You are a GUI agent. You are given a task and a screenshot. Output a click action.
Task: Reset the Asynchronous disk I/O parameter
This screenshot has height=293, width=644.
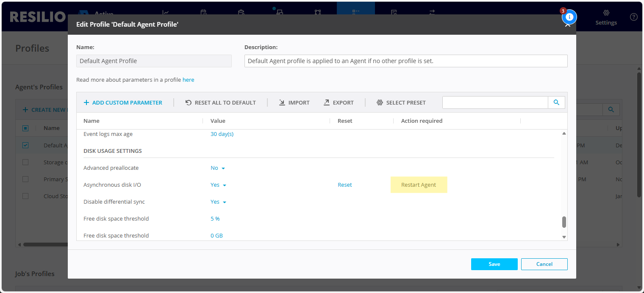pos(344,185)
